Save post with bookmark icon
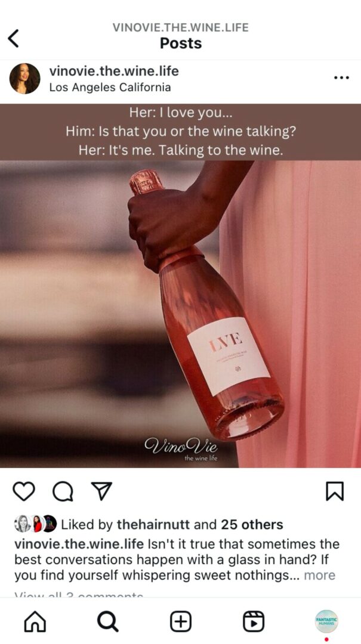 [335, 491]
